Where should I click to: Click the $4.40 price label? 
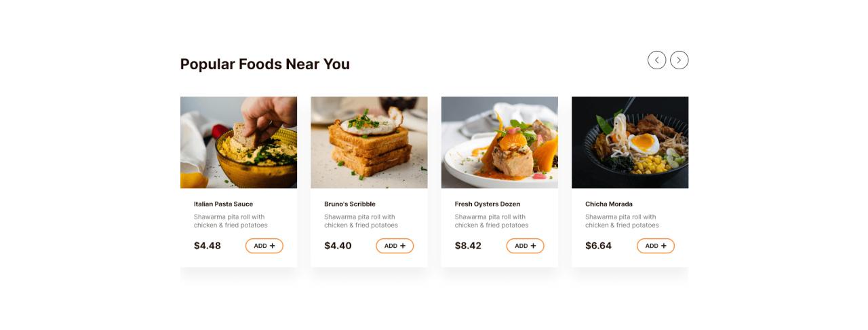tap(338, 246)
